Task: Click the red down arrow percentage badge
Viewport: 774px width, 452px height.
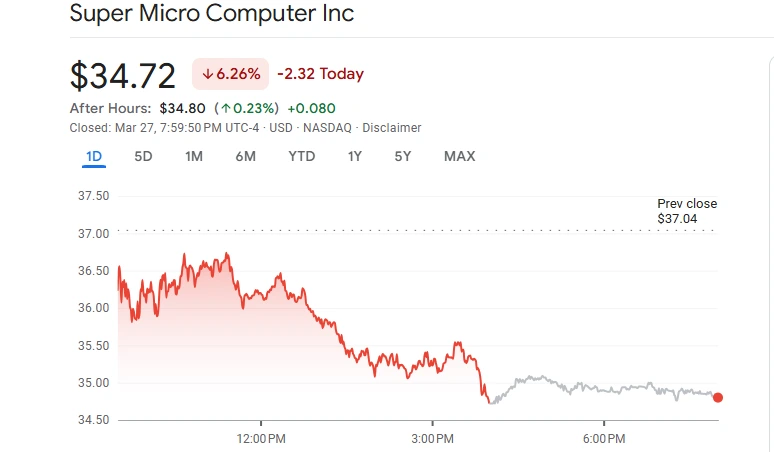Action: [230, 74]
